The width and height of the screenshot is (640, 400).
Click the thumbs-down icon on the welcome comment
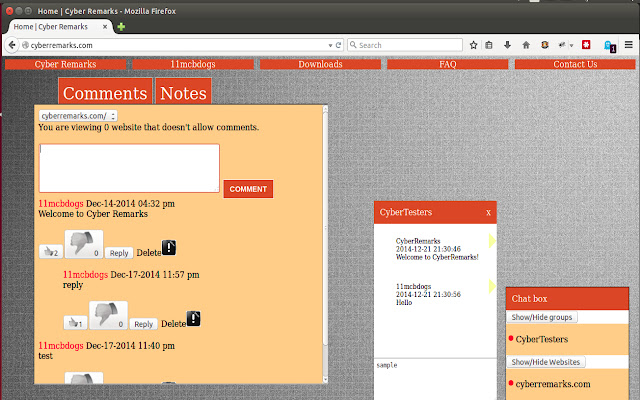(x=84, y=245)
